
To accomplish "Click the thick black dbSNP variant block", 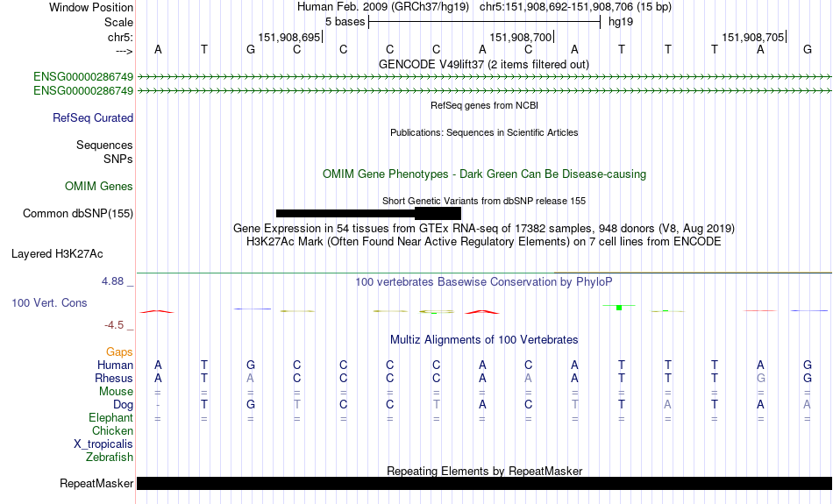I will [x=438, y=214].
